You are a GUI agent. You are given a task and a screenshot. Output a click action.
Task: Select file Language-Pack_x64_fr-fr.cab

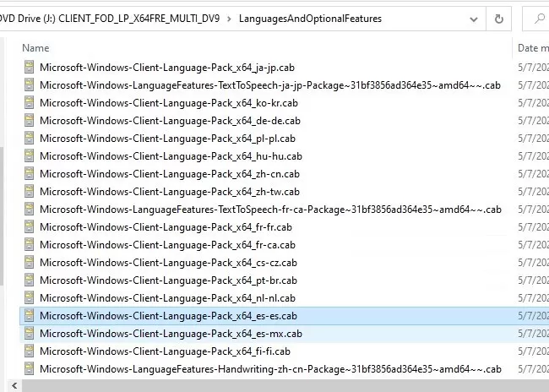pos(166,227)
